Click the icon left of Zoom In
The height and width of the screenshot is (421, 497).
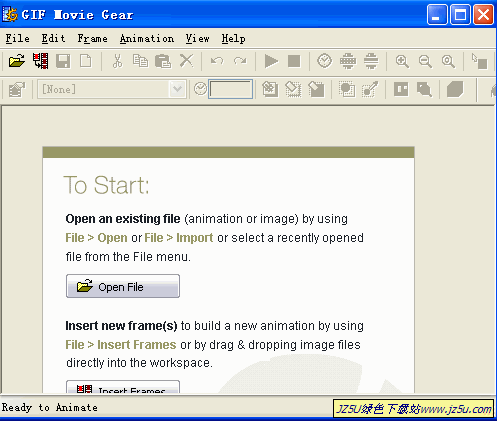[x=371, y=61]
